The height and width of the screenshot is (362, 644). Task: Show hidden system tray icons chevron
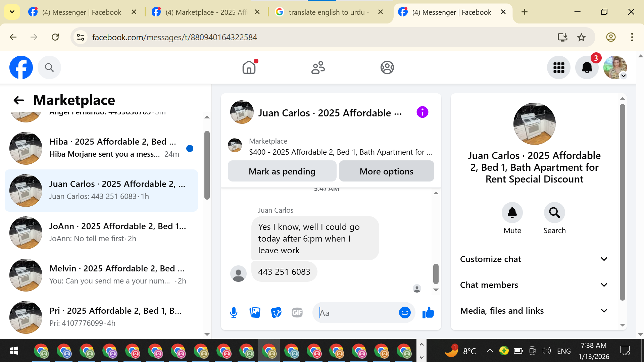[x=490, y=351]
